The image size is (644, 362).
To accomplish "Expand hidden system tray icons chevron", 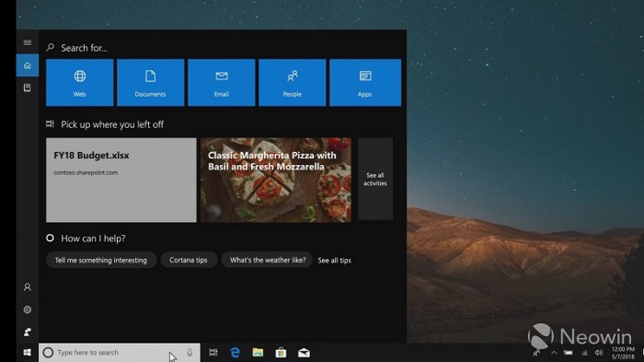I will (554, 353).
